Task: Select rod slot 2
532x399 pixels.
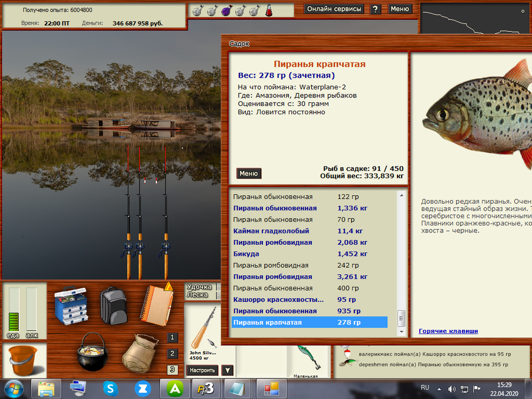Action: click(x=172, y=353)
